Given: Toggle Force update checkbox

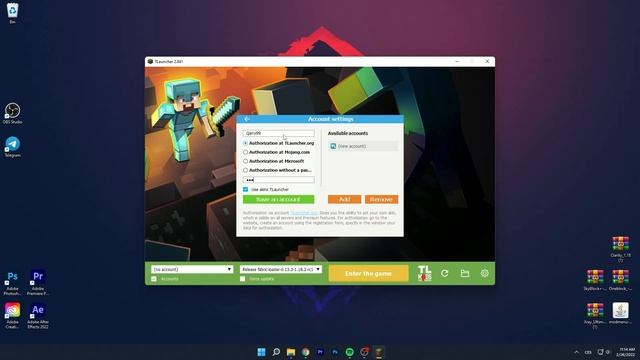Looking at the screenshot, I should tap(242, 279).
